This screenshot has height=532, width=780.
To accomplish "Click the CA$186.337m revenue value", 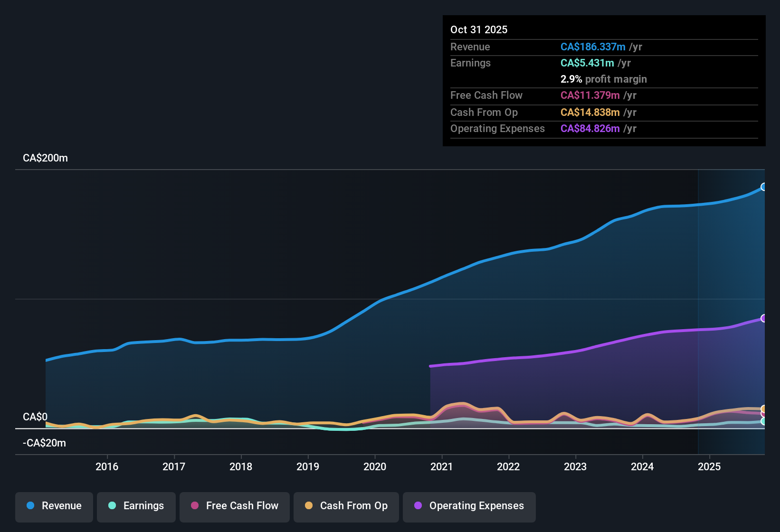I will [593, 47].
